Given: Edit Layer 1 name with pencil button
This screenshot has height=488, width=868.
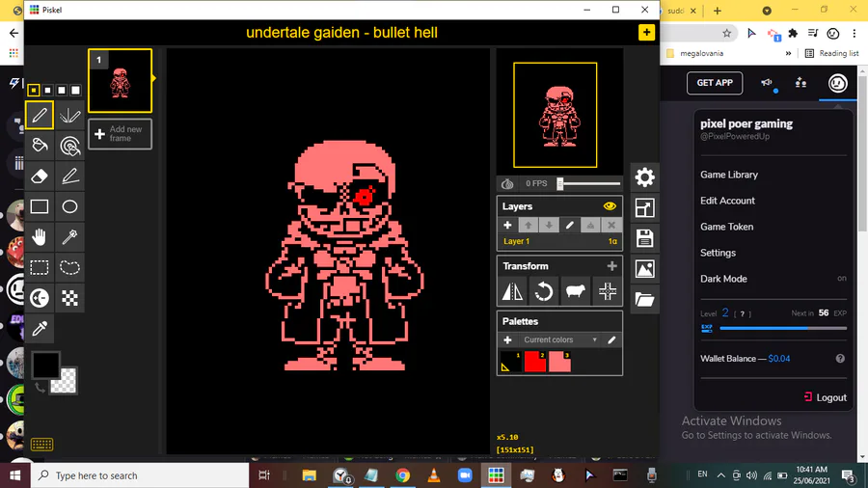Looking at the screenshot, I should tap(570, 225).
